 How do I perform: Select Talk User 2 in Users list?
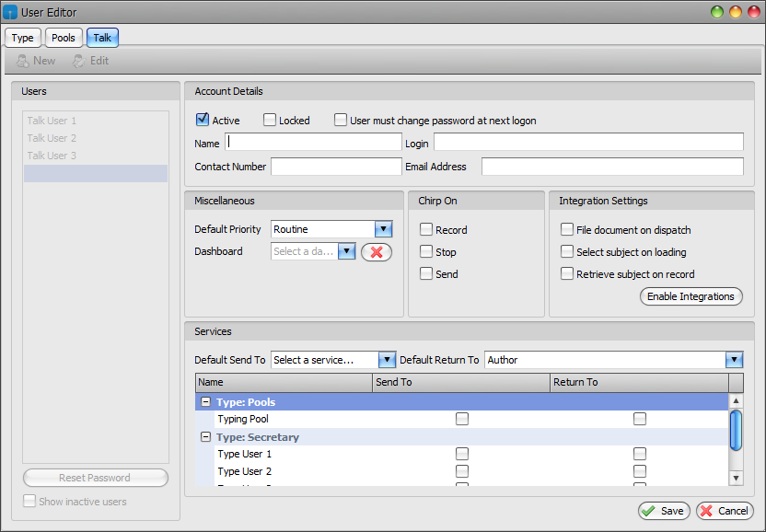point(95,138)
